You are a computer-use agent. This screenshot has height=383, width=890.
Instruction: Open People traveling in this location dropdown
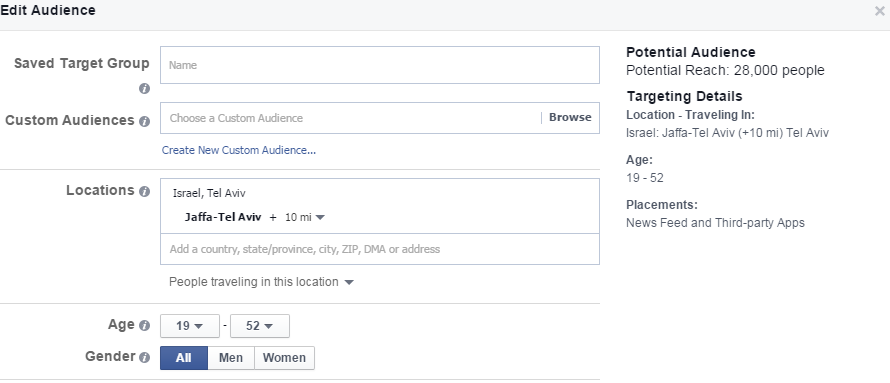click(x=261, y=282)
